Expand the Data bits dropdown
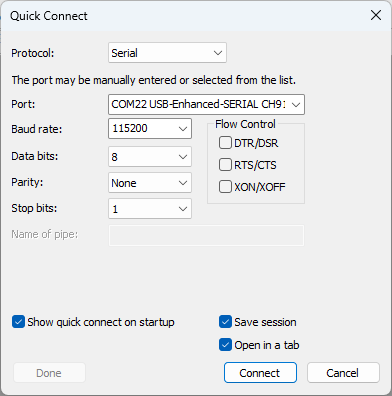Viewport: 392px width, 396px height. [x=183, y=157]
